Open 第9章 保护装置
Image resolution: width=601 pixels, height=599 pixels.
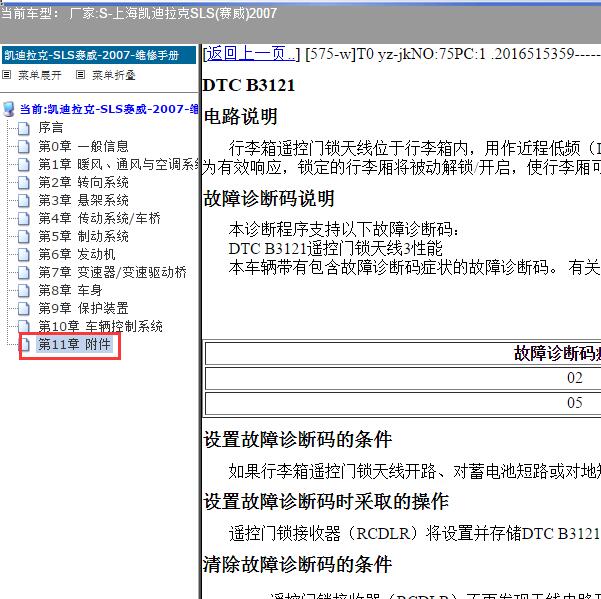83,308
